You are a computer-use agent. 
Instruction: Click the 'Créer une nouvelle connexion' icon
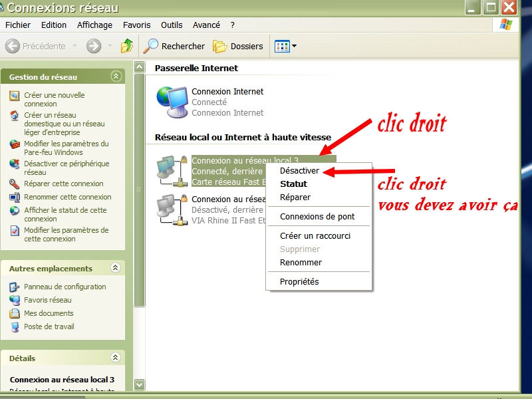(15, 96)
